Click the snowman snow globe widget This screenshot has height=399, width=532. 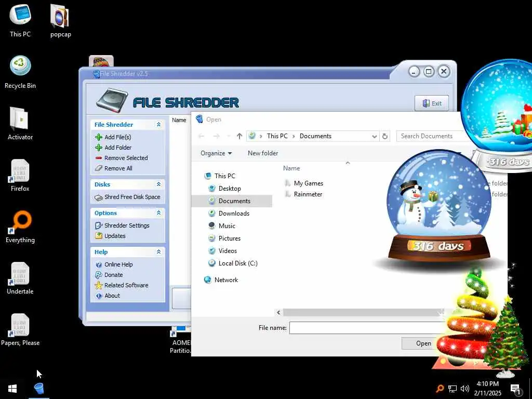coord(438,207)
